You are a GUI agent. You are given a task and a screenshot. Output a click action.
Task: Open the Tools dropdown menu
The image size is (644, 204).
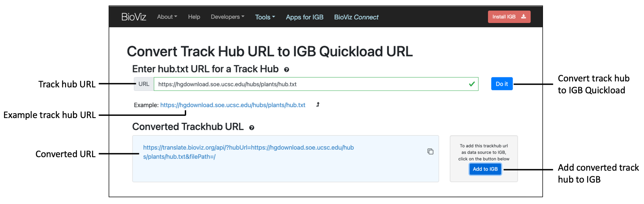(265, 17)
